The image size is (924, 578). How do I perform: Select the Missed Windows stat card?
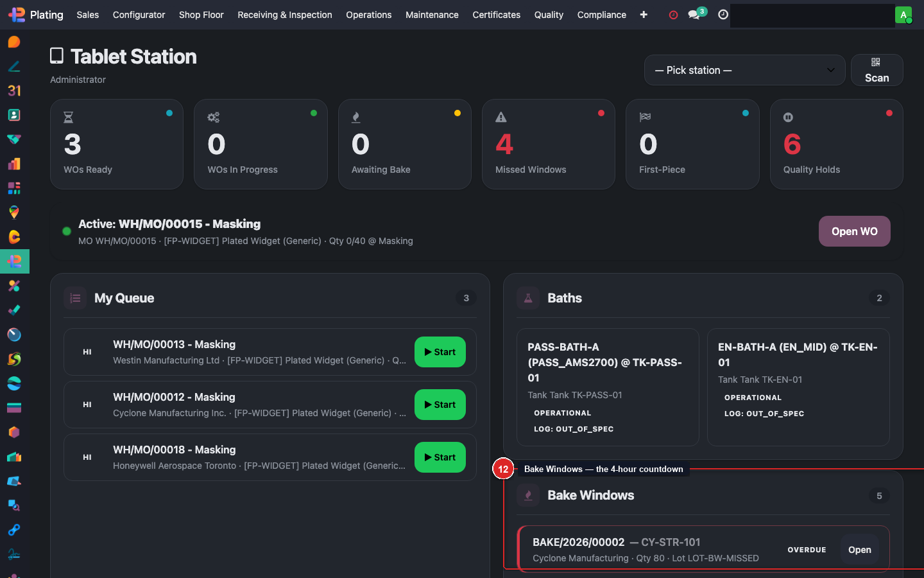(x=548, y=144)
